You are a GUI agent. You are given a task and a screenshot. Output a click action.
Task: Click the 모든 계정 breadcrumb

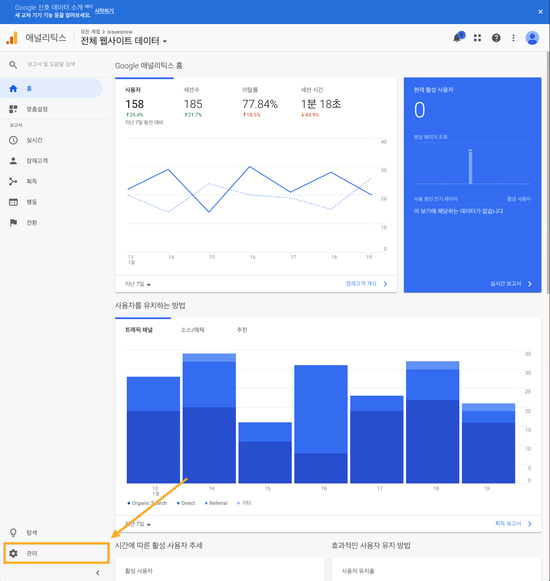(x=90, y=31)
